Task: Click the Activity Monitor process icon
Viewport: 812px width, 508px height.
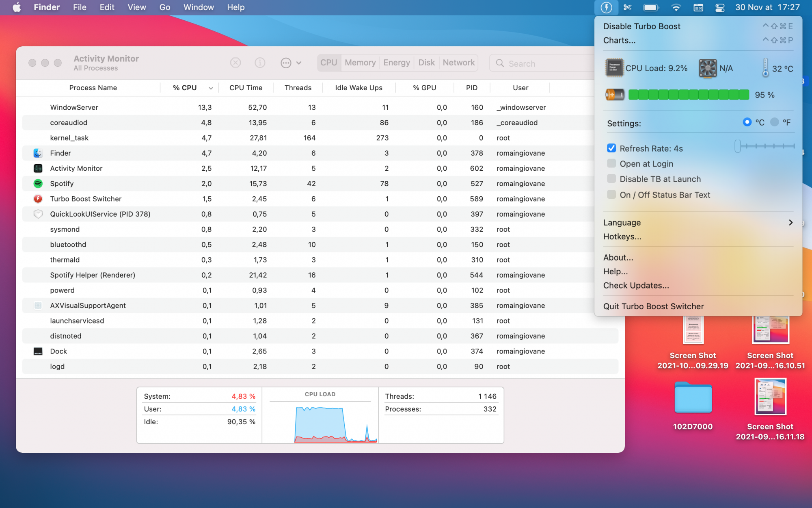Action: 38,168
